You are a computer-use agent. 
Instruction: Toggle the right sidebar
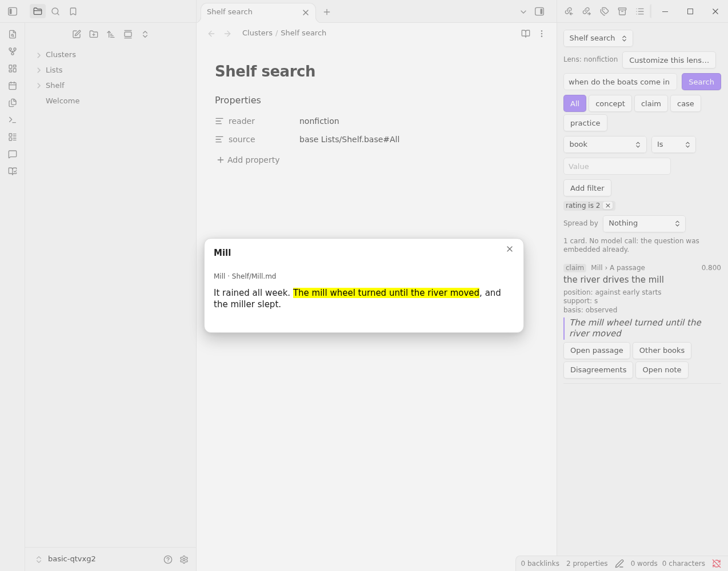point(539,11)
